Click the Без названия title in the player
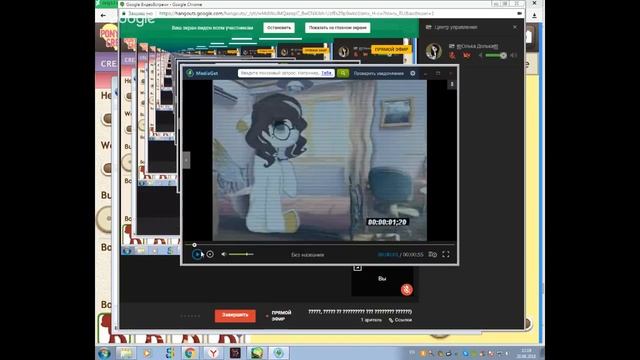The width and height of the screenshot is (640, 360). click(x=307, y=255)
